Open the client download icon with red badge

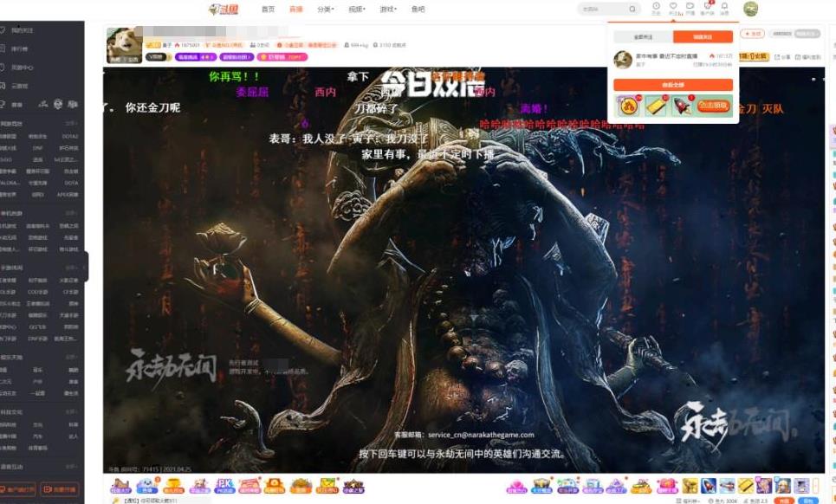click(x=708, y=6)
